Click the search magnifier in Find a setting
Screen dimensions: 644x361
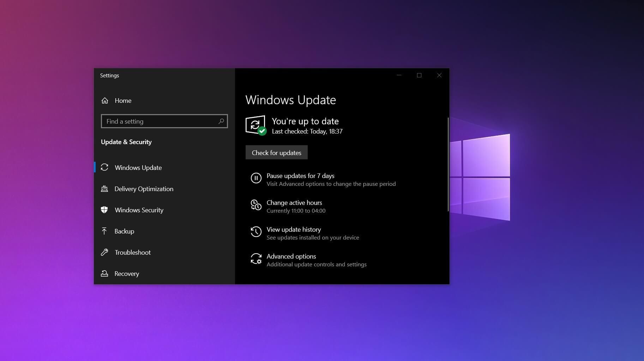[221, 121]
